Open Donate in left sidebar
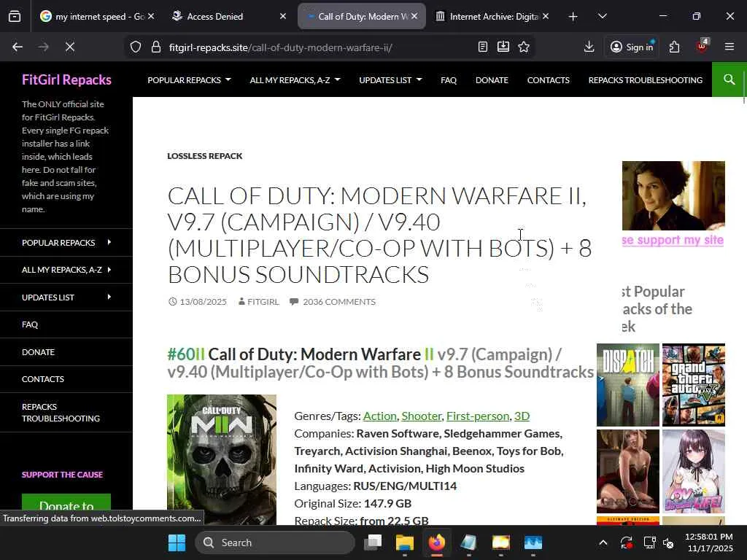Screen dimensions: 747x560 pos(38,352)
